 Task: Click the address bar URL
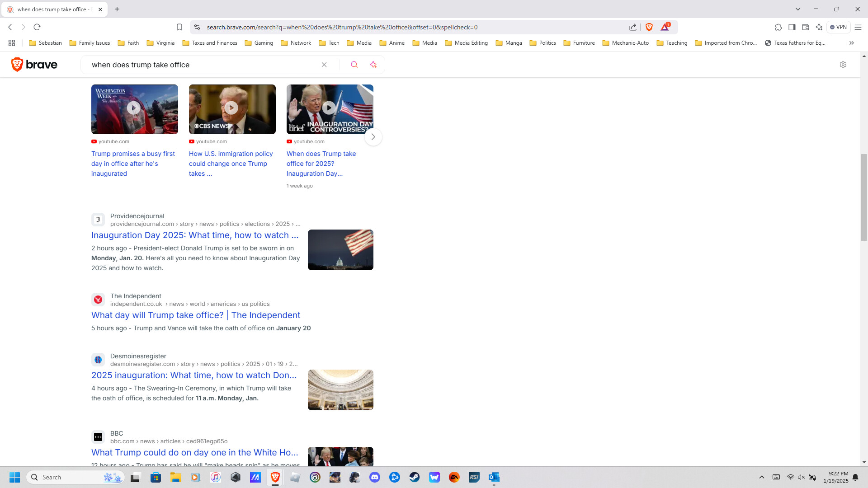(x=342, y=27)
